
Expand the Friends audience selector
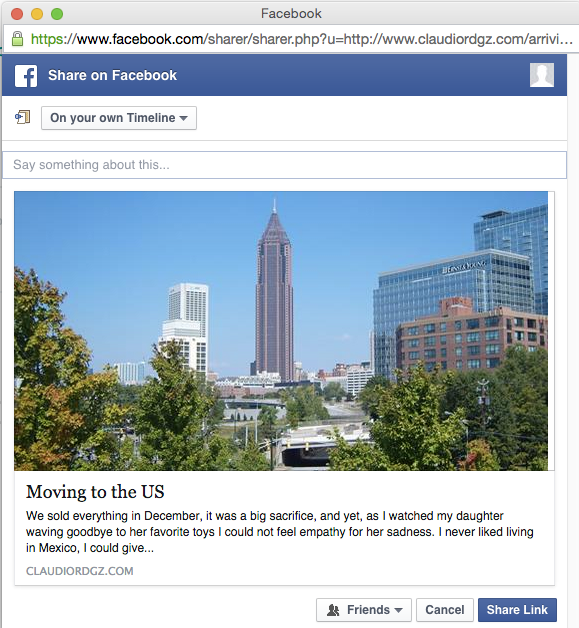(364, 610)
